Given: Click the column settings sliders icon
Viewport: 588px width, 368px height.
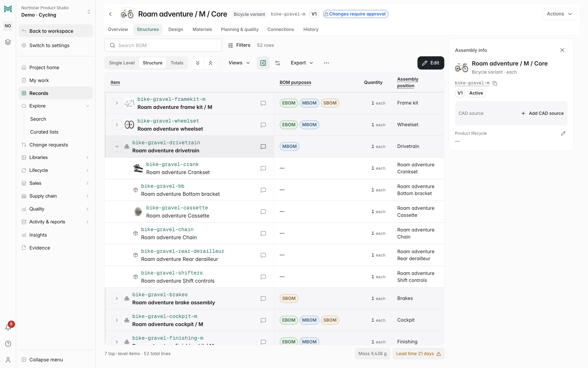Looking at the screenshot, I should (277, 63).
